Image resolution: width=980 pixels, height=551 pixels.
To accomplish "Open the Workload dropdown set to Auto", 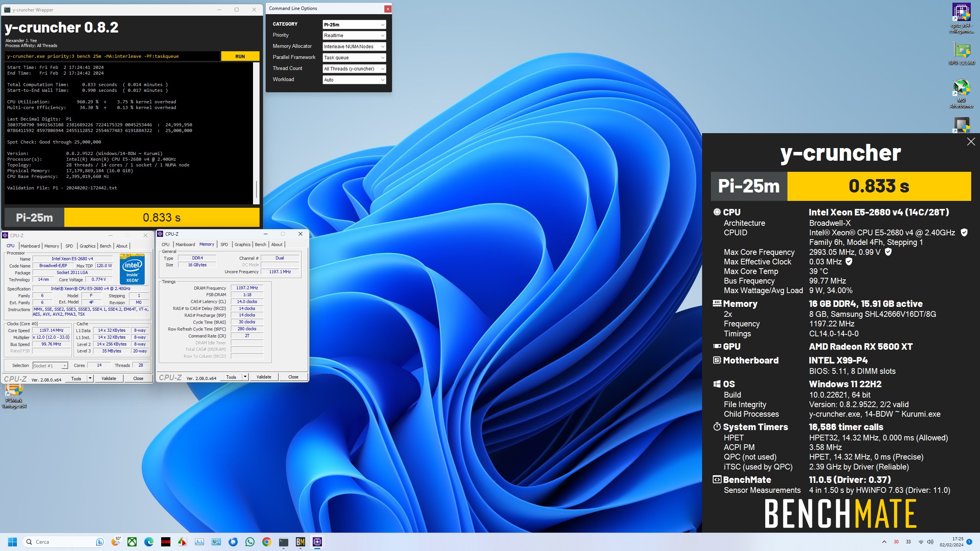I will 354,80.
